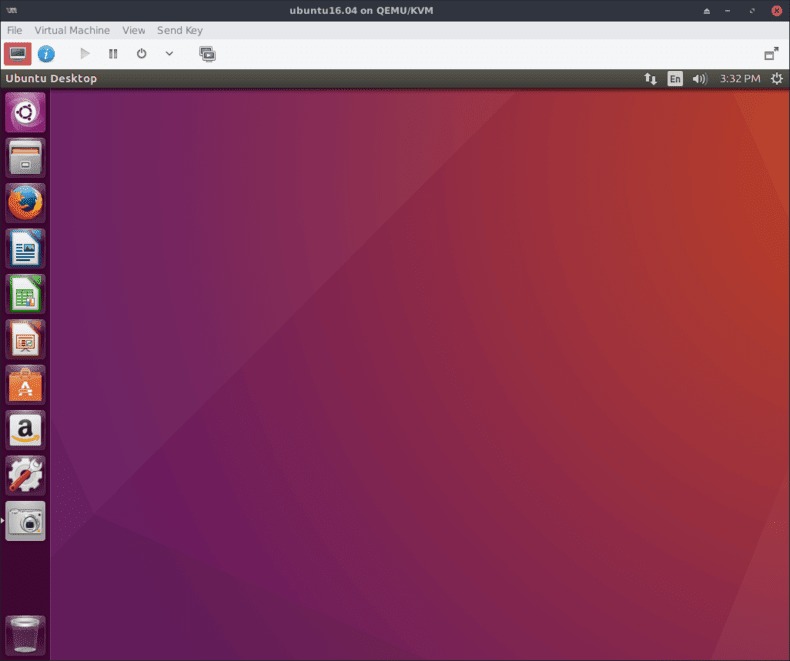Expand the shutdown options dropdown arrow
Image resolution: width=790 pixels, height=661 pixels.
pyautogui.click(x=169, y=53)
